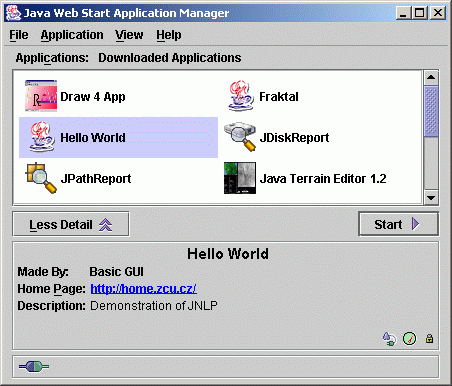The width and height of the screenshot is (452, 386).
Task: Click scrollbar up arrow in applications list
Action: (x=431, y=77)
